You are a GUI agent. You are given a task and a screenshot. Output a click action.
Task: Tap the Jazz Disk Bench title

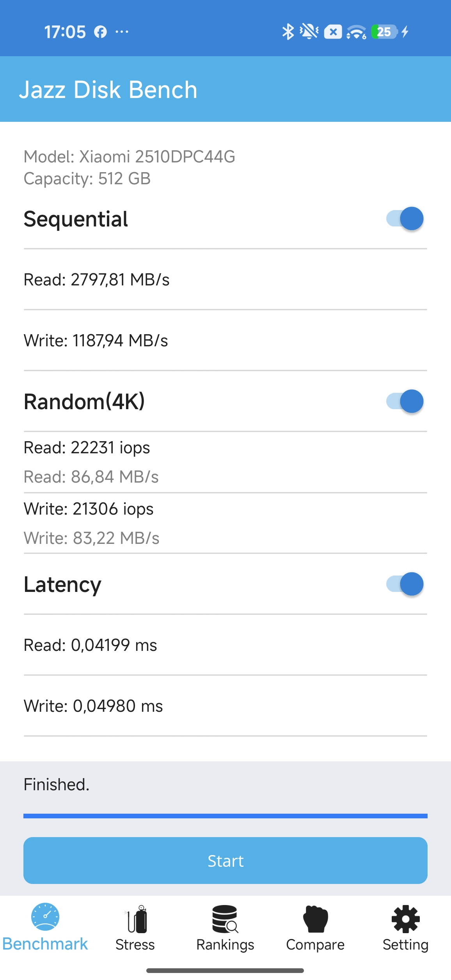108,89
